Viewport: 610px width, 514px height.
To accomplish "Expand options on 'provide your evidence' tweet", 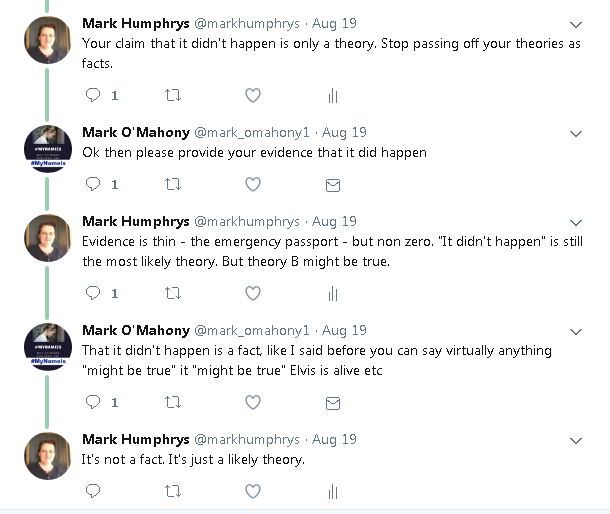I will 576,133.
